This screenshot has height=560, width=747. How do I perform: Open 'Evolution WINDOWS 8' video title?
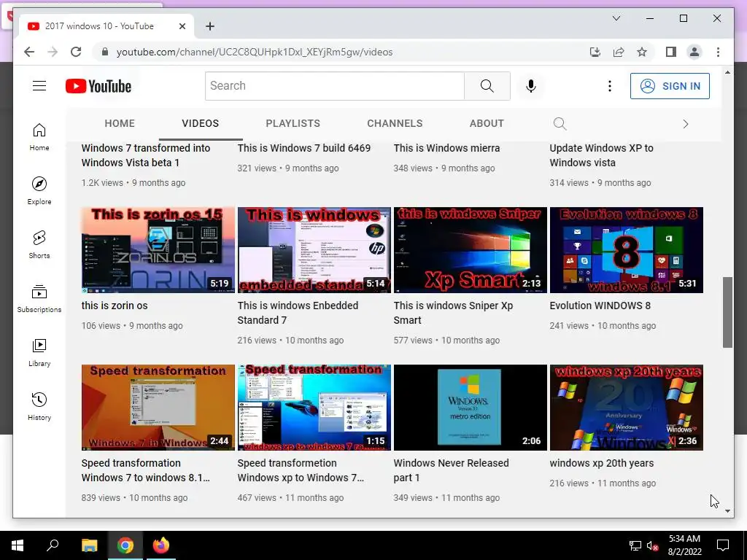600,306
